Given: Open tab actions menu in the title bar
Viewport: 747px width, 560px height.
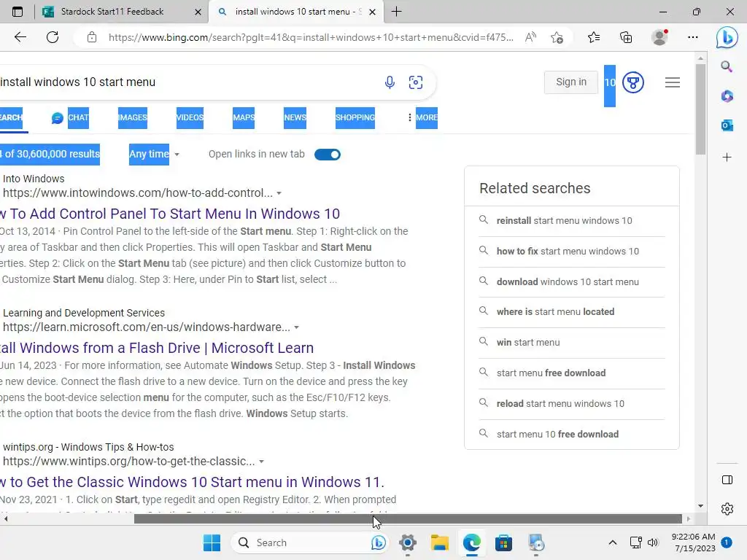Looking at the screenshot, I should [x=18, y=12].
